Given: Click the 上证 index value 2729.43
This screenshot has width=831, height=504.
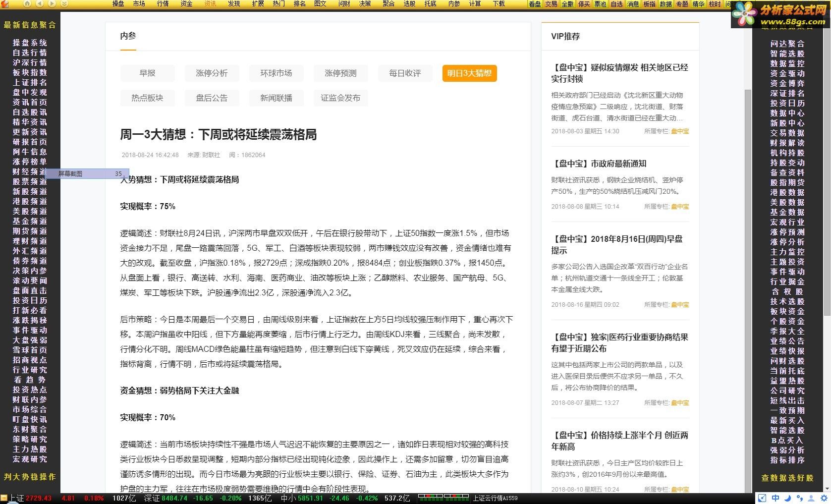Looking at the screenshot, I should 39,498.
